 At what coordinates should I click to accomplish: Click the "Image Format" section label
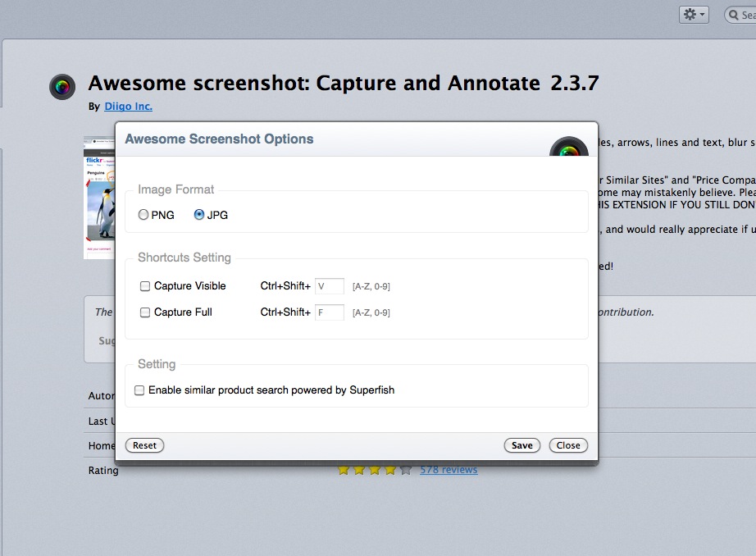pyautogui.click(x=175, y=189)
